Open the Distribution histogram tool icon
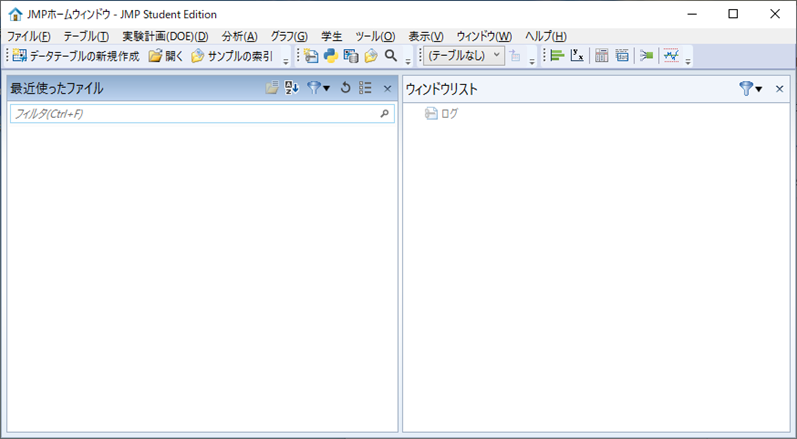Screen dimensions: 797x439 (557, 56)
